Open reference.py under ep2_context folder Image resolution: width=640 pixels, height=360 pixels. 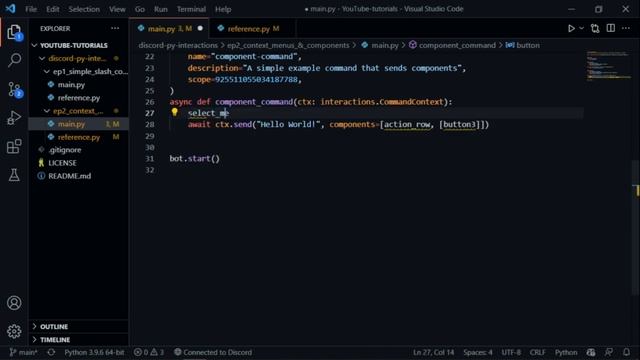tap(78, 137)
